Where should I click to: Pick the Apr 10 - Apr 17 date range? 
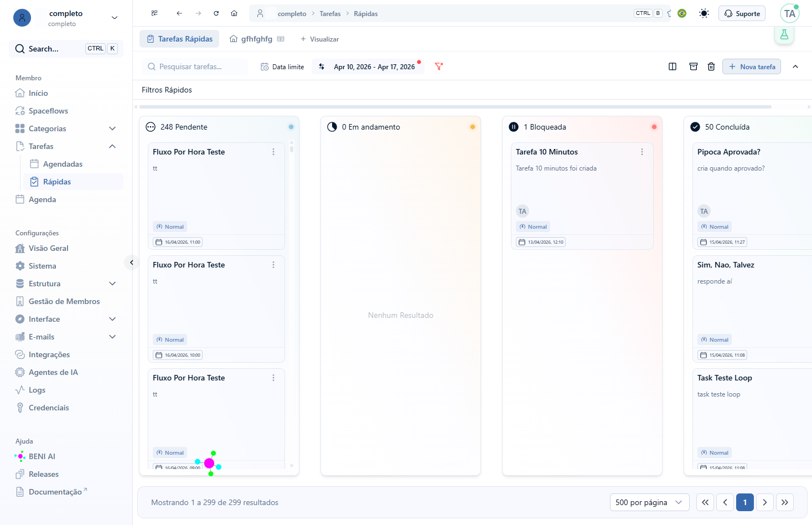click(x=368, y=66)
